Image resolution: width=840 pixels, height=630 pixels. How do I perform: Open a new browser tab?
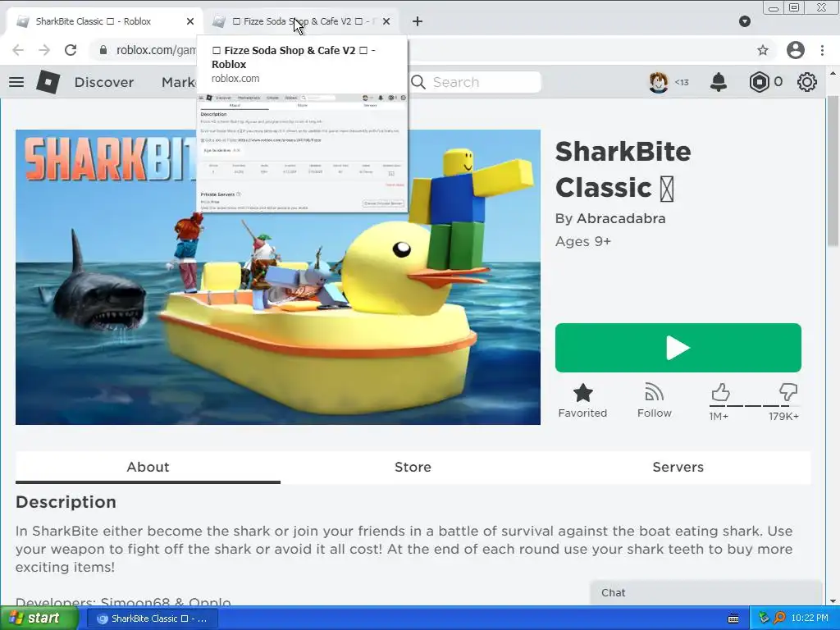click(418, 21)
